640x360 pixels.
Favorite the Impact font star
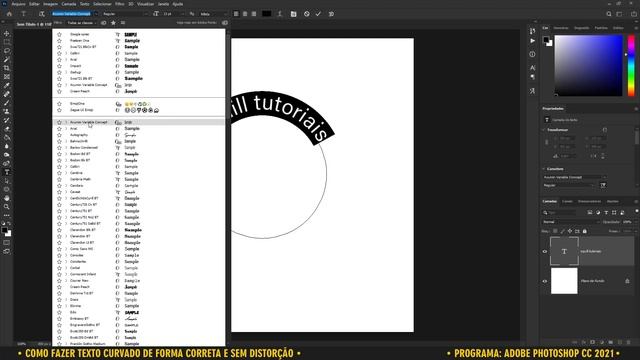pyautogui.click(x=59, y=66)
